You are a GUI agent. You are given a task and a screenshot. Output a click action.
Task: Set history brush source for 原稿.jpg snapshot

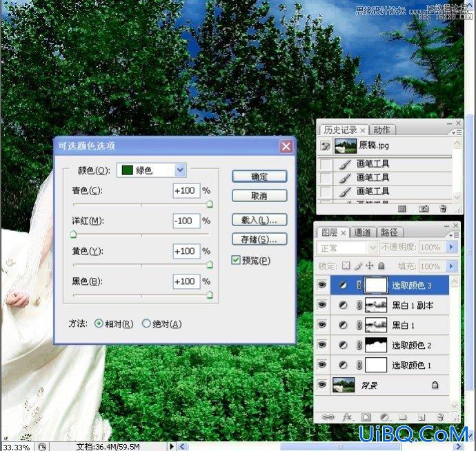pos(326,146)
